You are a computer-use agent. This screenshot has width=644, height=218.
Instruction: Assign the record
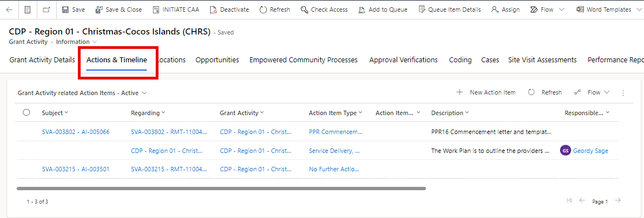(506, 9)
